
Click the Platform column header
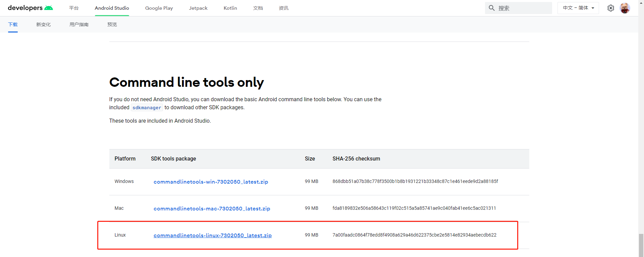point(125,159)
